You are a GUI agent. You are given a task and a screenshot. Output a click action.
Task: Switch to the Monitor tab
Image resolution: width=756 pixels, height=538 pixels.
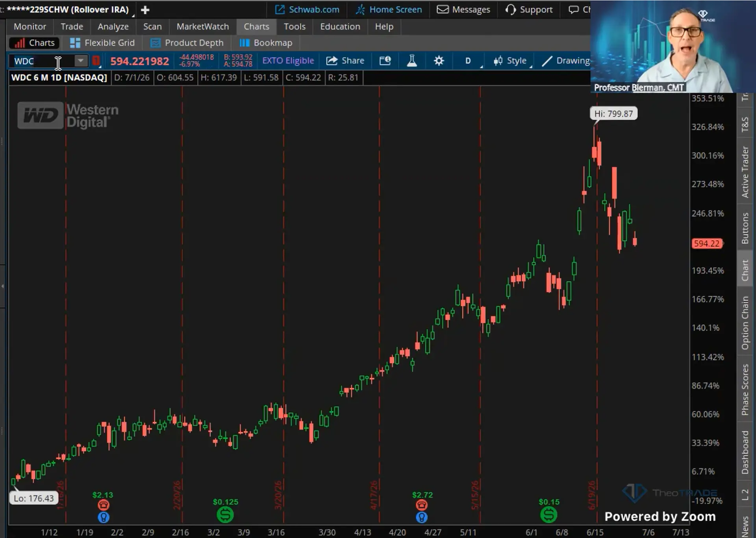click(x=30, y=26)
